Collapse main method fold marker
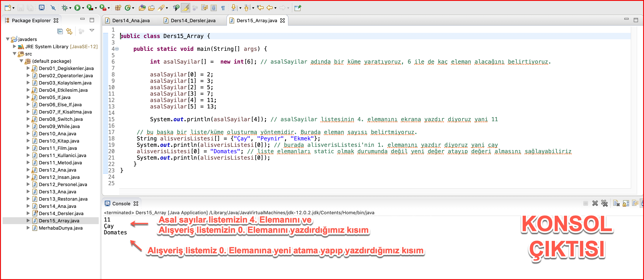The width and height of the screenshot is (644, 280). point(117,49)
